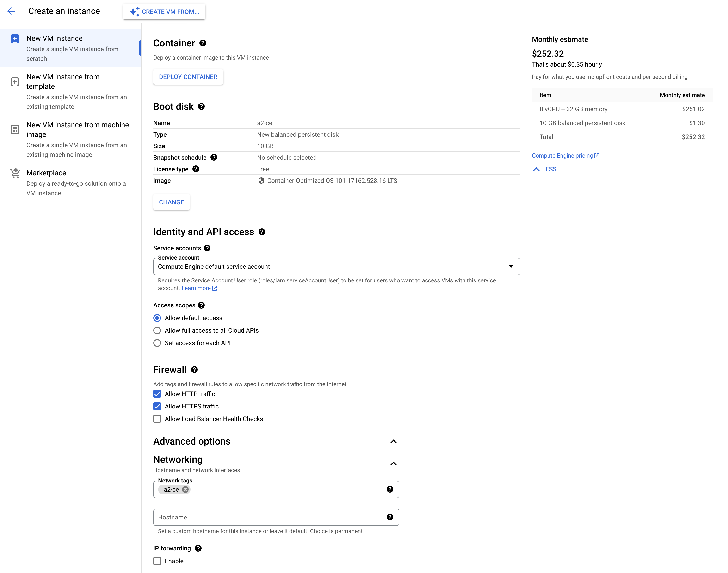Click the License type help icon
This screenshot has height=573, width=728.
click(x=196, y=169)
